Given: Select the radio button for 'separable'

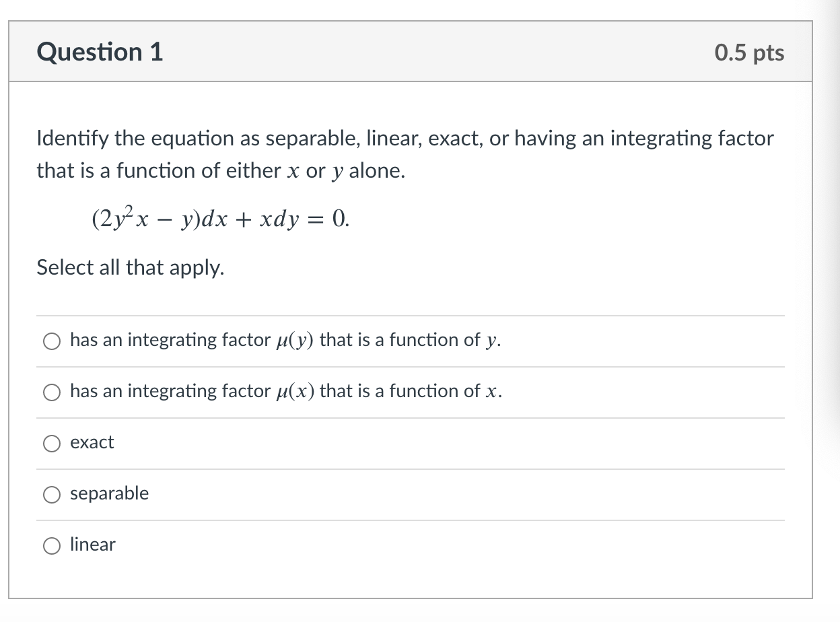Looking at the screenshot, I should click(51, 494).
